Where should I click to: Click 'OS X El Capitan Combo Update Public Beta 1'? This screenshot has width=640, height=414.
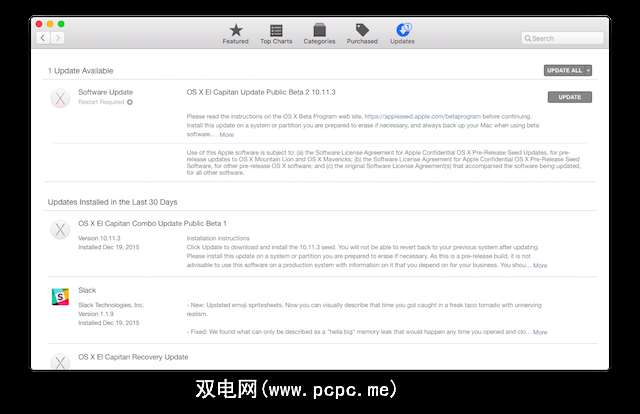[152, 224]
